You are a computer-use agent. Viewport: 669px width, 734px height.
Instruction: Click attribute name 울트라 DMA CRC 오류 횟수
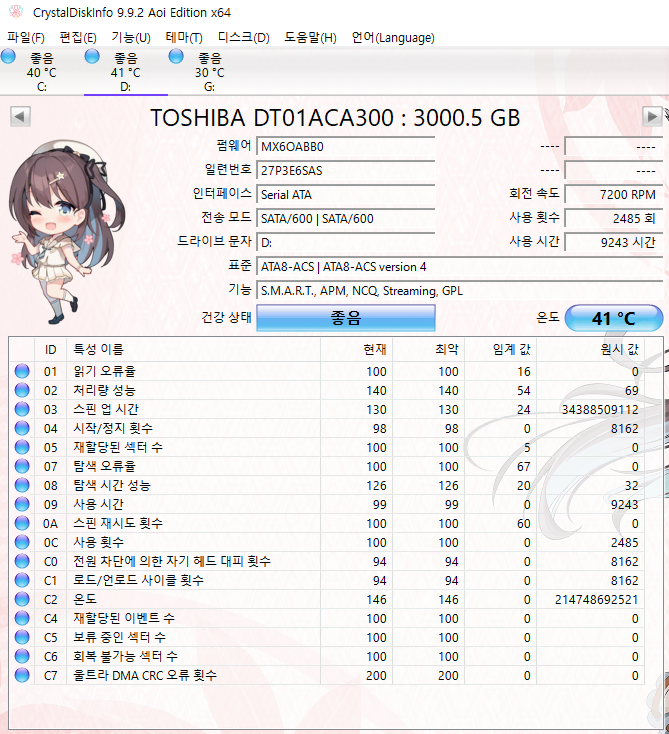tap(145, 675)
